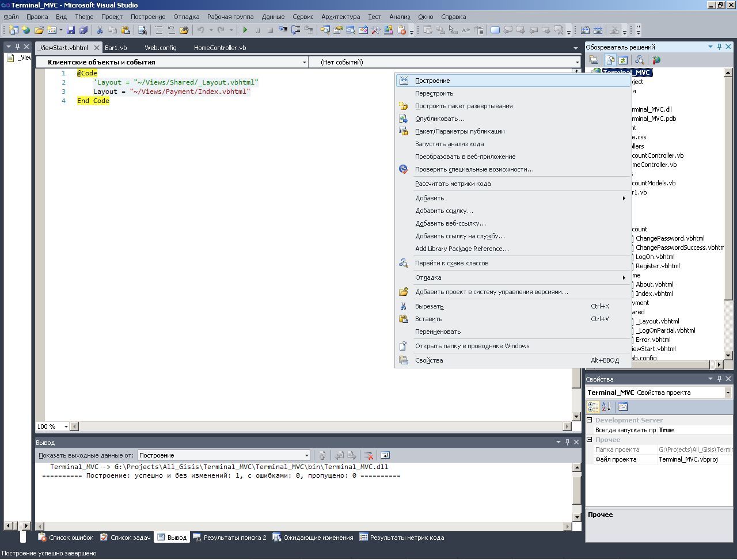This screenshot has height=560, width=737.
Task: Click the Pause debugging toolbar icon
Action: coord(257,30)
